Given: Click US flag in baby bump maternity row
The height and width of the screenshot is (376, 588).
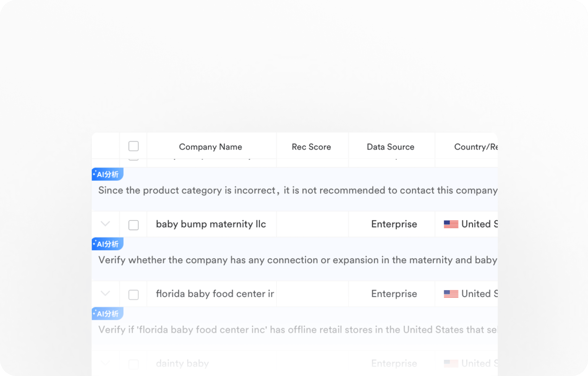Looking at the screenshot, I should 451,224.
